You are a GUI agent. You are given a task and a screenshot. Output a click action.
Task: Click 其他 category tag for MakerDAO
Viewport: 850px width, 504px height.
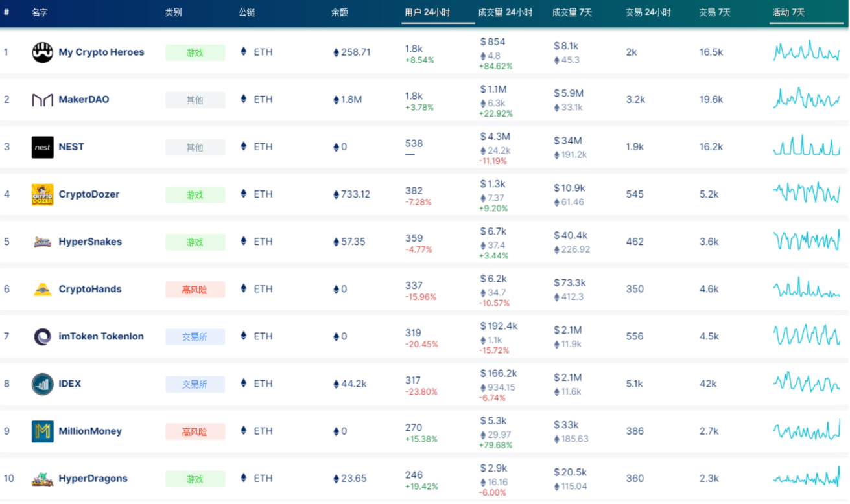click(195, 100)
